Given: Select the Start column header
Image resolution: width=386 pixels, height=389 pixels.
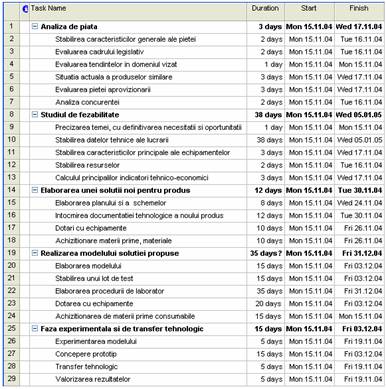Looking at the screenshot, I should click(x=309, y=12).
